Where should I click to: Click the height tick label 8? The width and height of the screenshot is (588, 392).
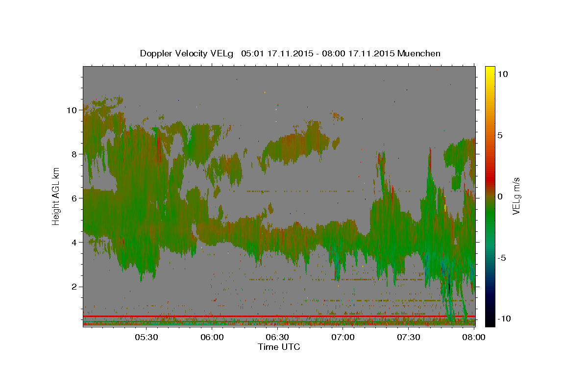coord(74,154)
